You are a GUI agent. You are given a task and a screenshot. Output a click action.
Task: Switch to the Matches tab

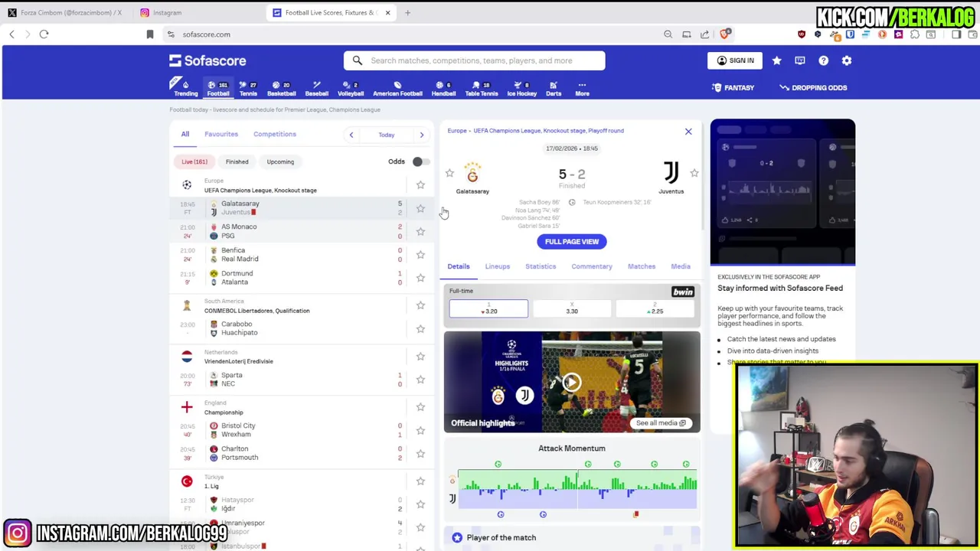click(x=642, y=266)
